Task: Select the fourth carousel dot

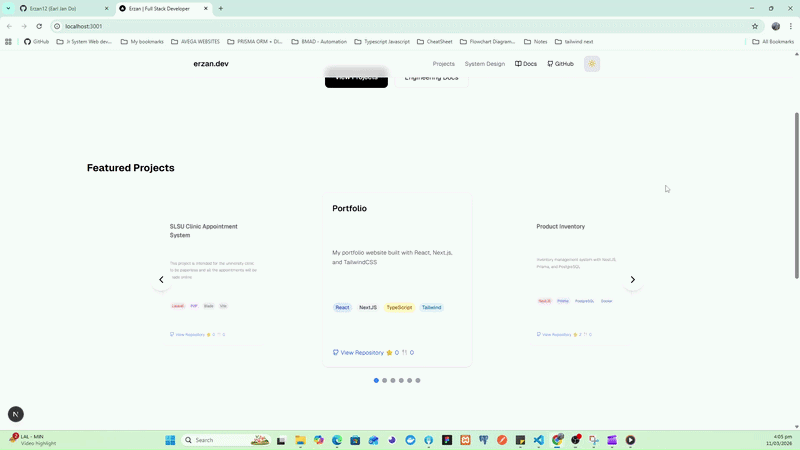Action: tap(401, 381)
